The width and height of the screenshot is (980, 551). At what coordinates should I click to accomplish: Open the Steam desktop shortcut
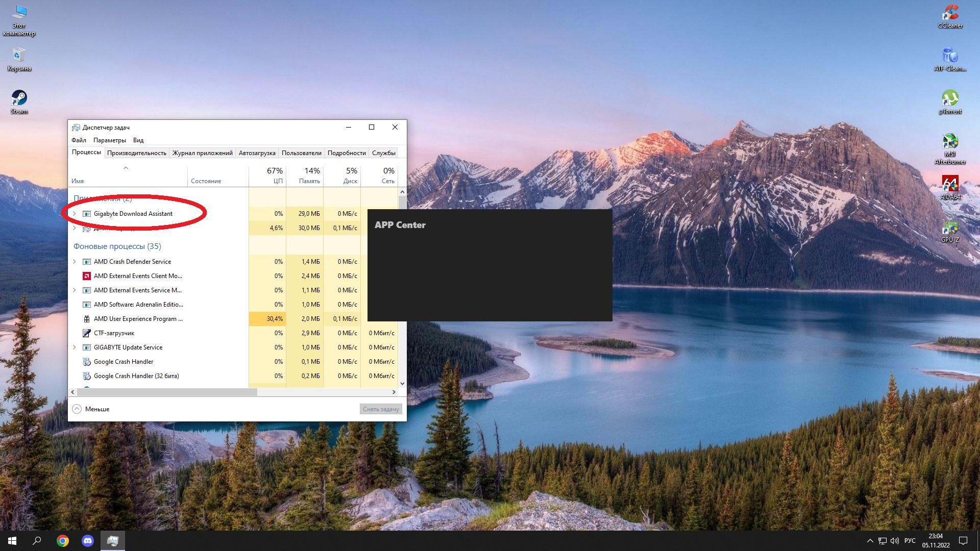pos(19,101)
